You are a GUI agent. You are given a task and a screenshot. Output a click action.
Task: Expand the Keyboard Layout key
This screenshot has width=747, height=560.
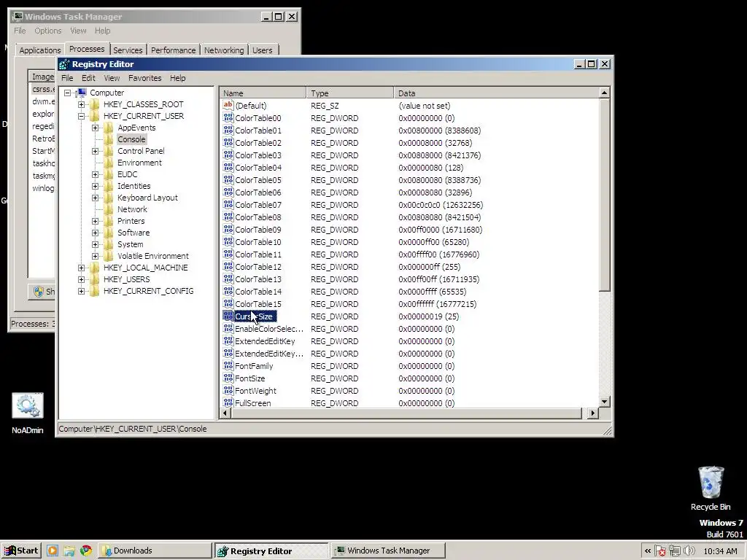(96, 198)
